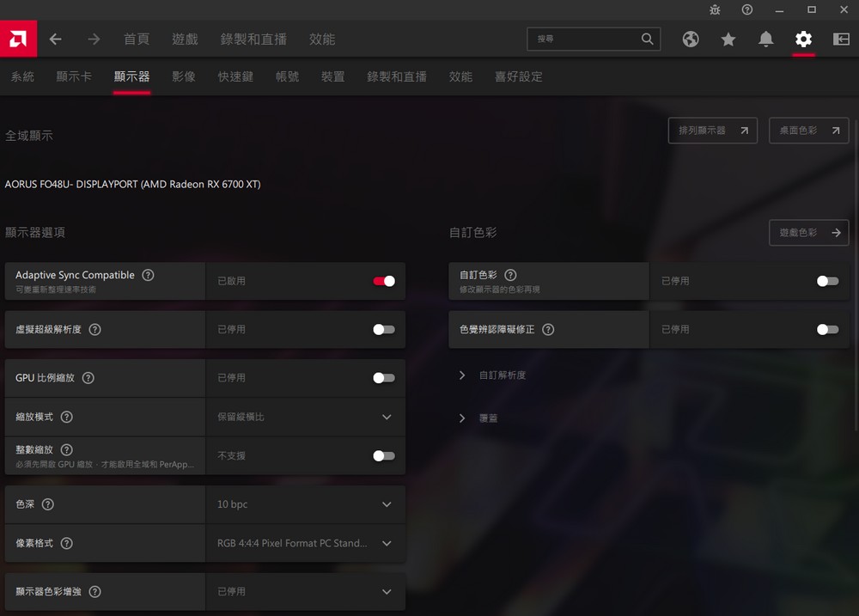Go to 首頁 in top navigation
The width and height of the screenshot is (859, 616).
137,39
